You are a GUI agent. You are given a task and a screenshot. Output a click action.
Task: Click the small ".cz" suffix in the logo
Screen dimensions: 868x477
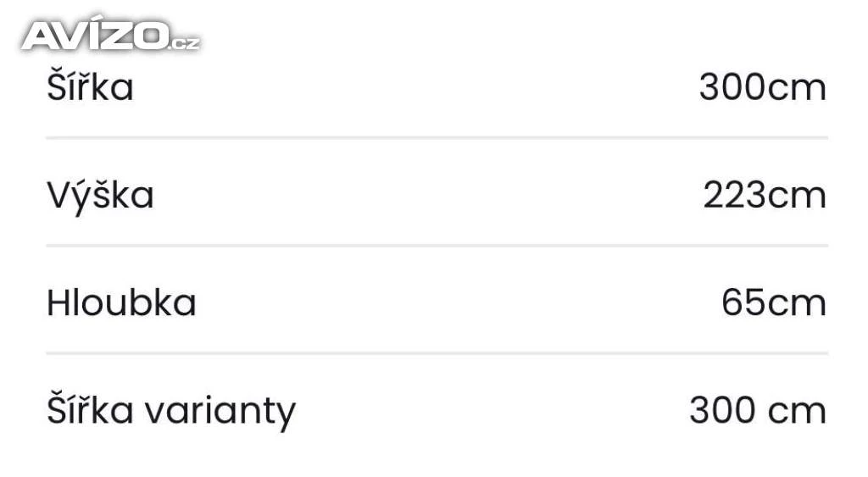tap(184, 43)
